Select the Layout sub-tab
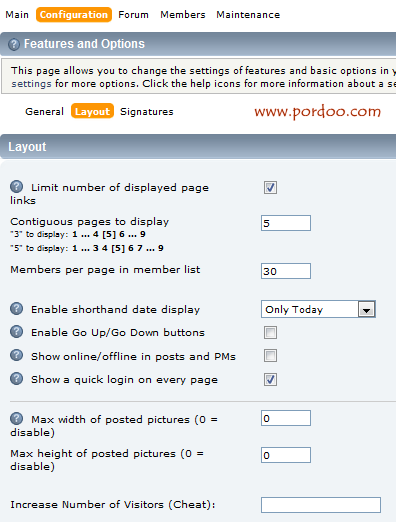Image resolution: width=396 pixels, height=522 pixels. [x=92, y=111]
